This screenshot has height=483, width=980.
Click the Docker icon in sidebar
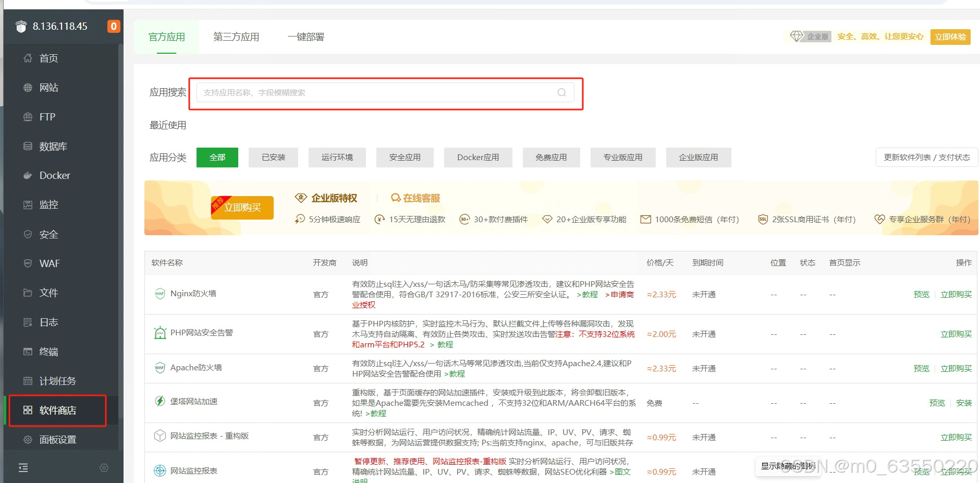pos(28,176)
